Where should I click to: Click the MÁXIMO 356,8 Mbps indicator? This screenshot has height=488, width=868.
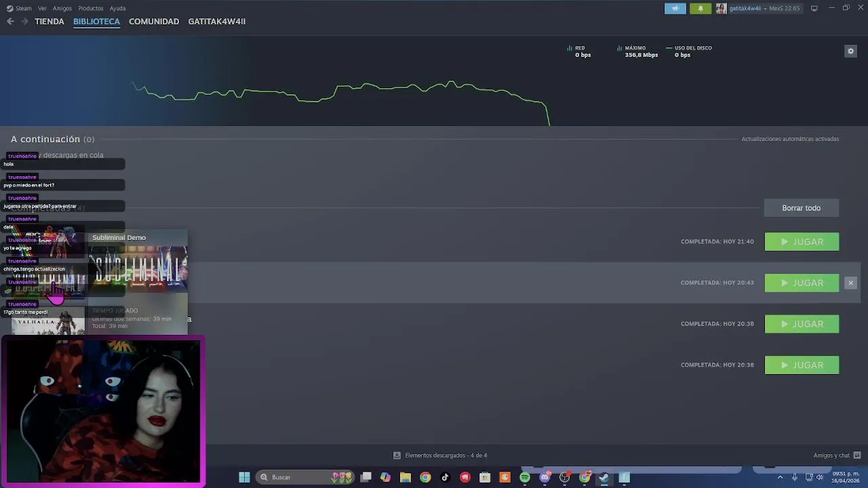(x=637, y=52)
